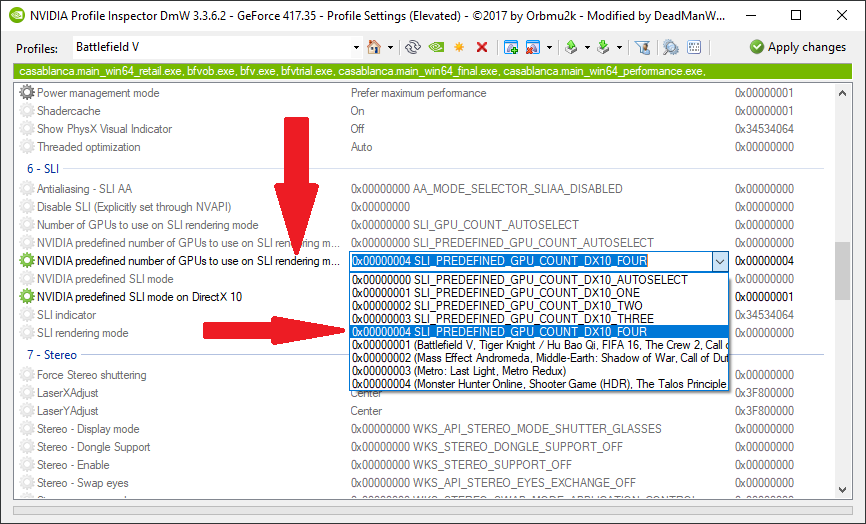
Task: Scan for modified profiles (magnifier gear icon)
Action: point(670,47)
